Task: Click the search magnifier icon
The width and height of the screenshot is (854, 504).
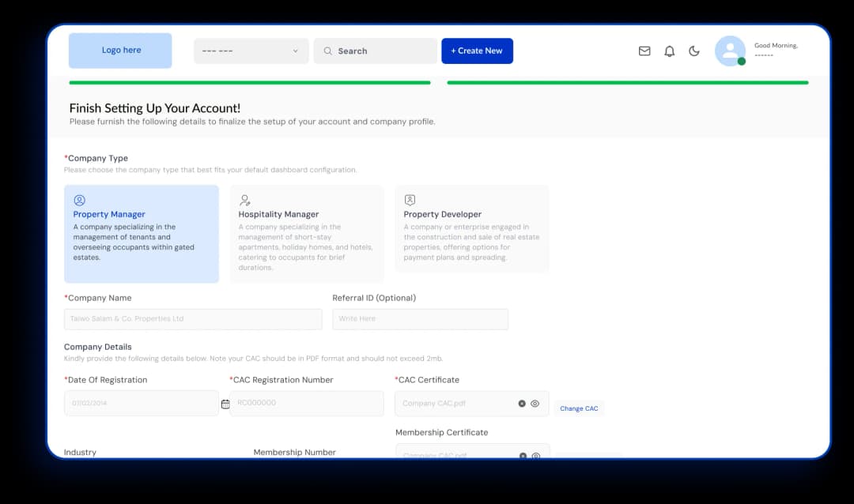Action: 327,51
